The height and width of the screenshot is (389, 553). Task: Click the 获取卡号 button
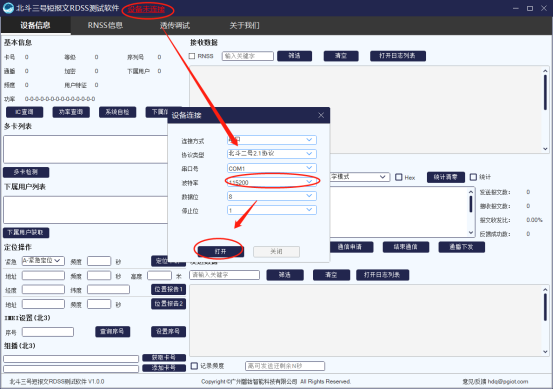click(x=164, y=358)
